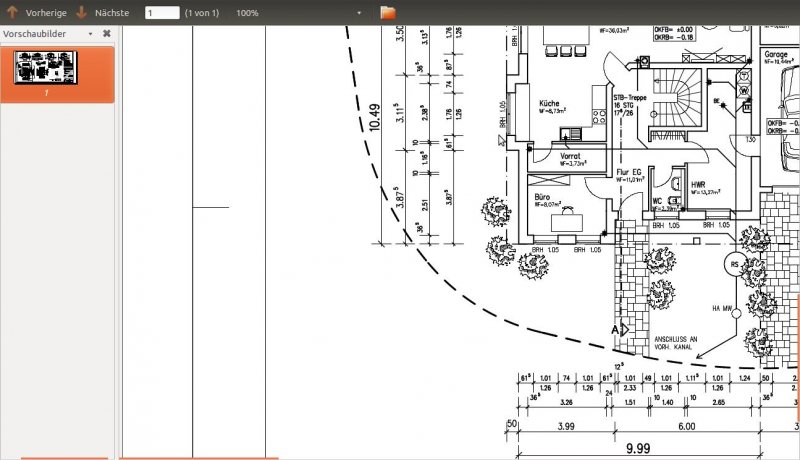800x460 pixels.
Task: Click the '(1 von 1)' page count label
Action: click(204, 13)
